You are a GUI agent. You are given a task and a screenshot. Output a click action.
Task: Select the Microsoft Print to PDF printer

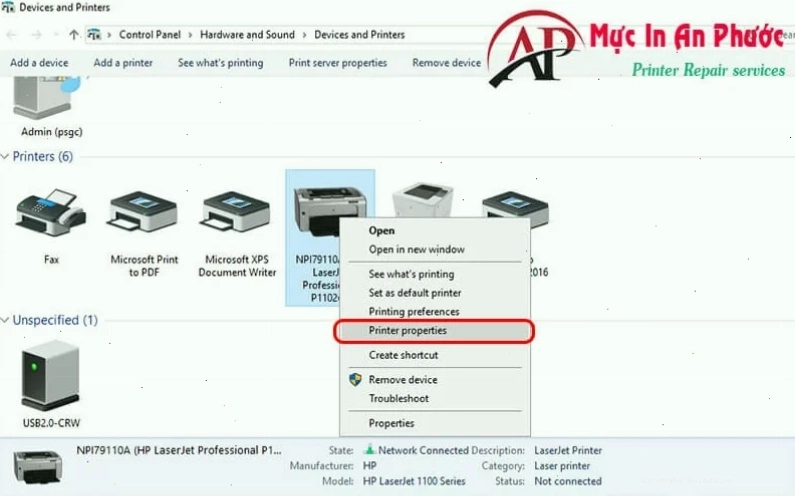pos(143,212)
